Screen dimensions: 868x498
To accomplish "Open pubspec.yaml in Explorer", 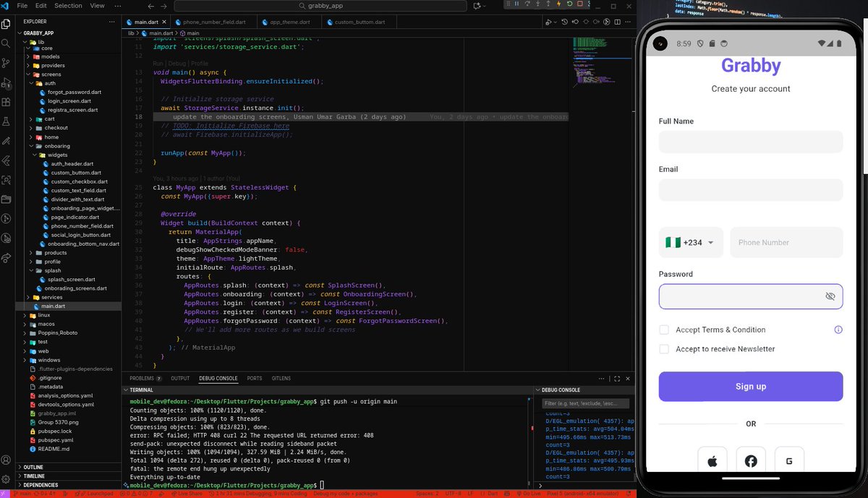I will pos(56,439).
